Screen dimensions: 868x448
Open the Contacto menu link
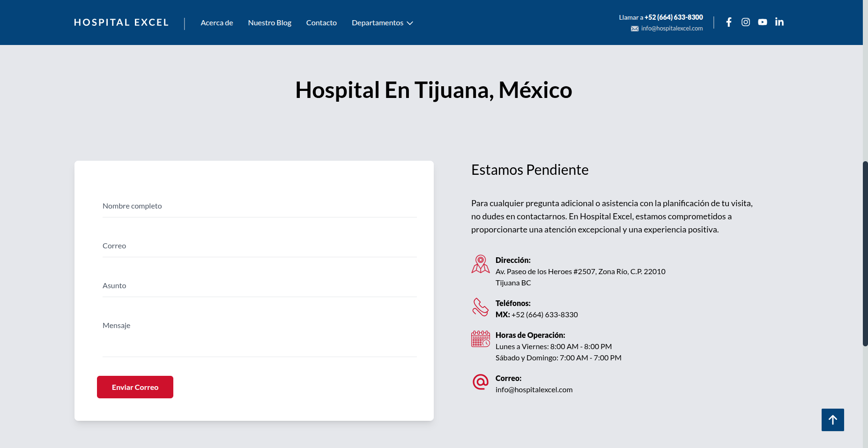321,23
